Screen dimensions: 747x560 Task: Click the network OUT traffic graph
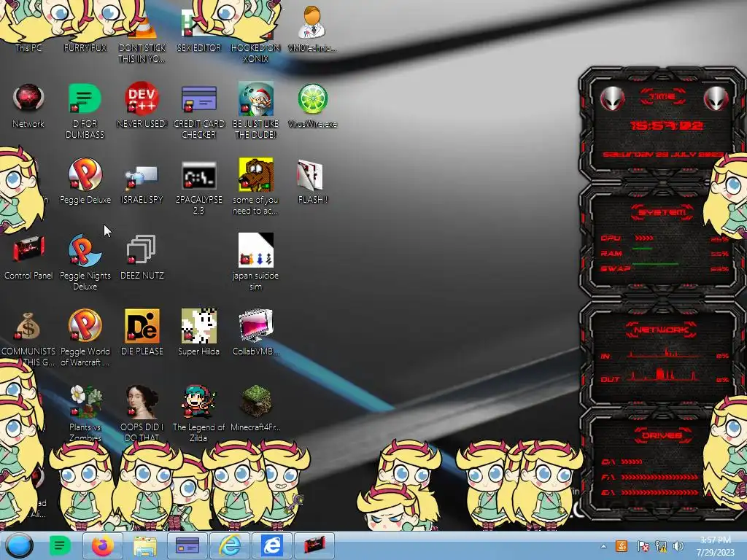click(x=664, y=376)
